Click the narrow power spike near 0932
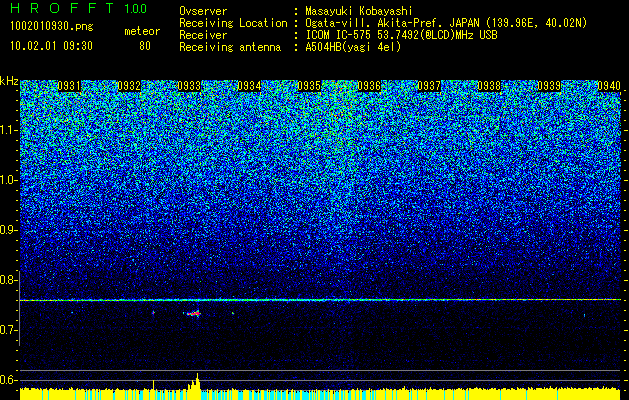629x400 pixels. [x=154, y=384]
